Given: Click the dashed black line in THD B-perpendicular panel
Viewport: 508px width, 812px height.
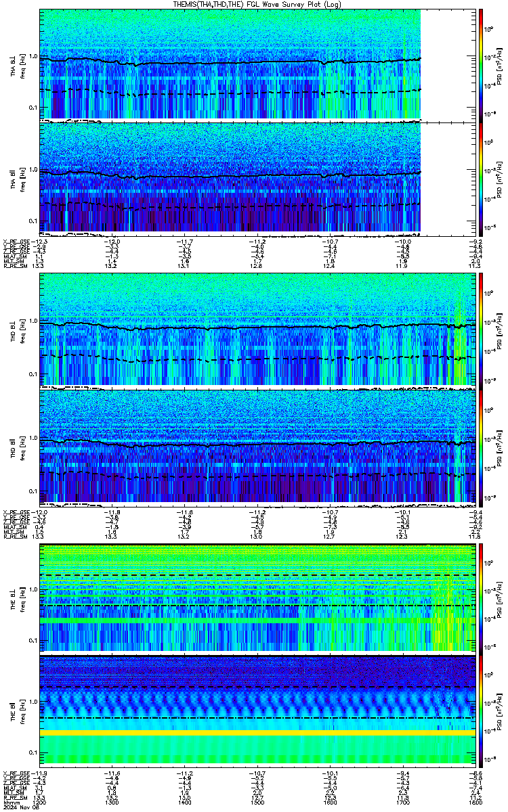Looking at the screenshot, I should click(x=257, y=357).
